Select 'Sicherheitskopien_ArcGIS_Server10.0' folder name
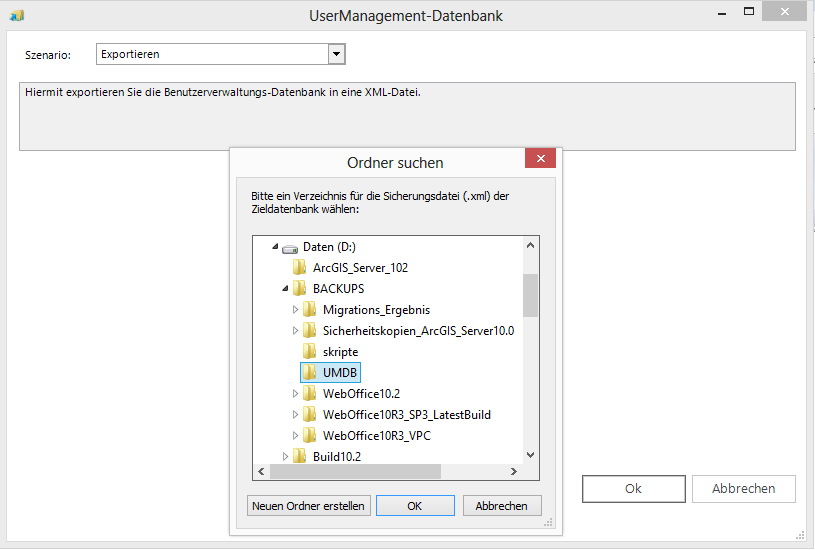Viewport: 815px width, 550px height. pyautogui.click(x=418, y=331)
